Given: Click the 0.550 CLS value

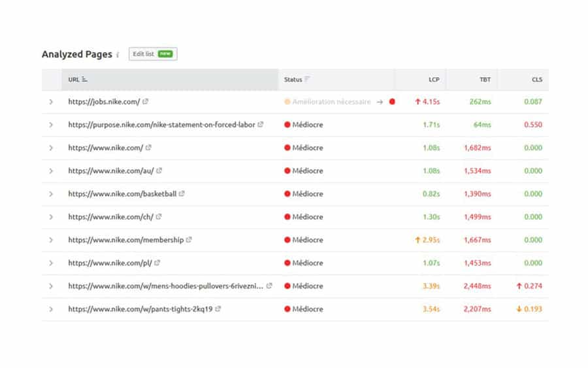Looking at the screenshot, I should [533, 125].
